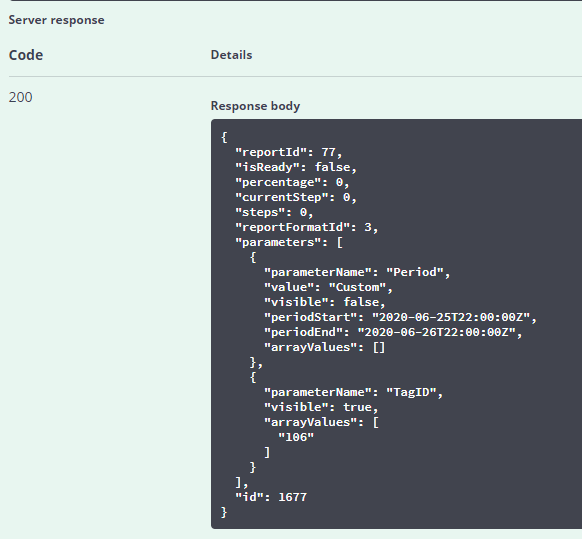The image size is (582, 539).
Task: Click the "percentage": 0 line
Action: click(292, 182)
